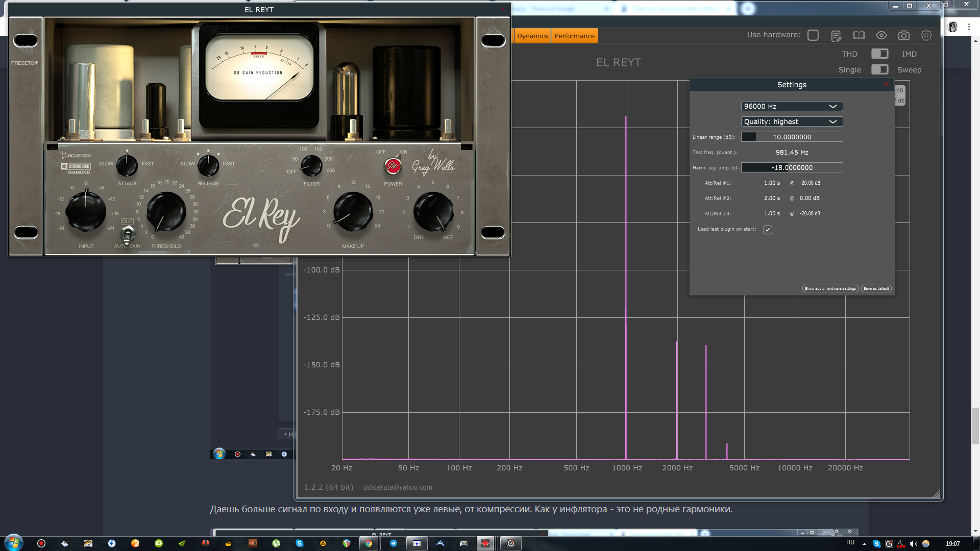
Task: Open the Quality: highest dropdown
Action: coord(792,121)
